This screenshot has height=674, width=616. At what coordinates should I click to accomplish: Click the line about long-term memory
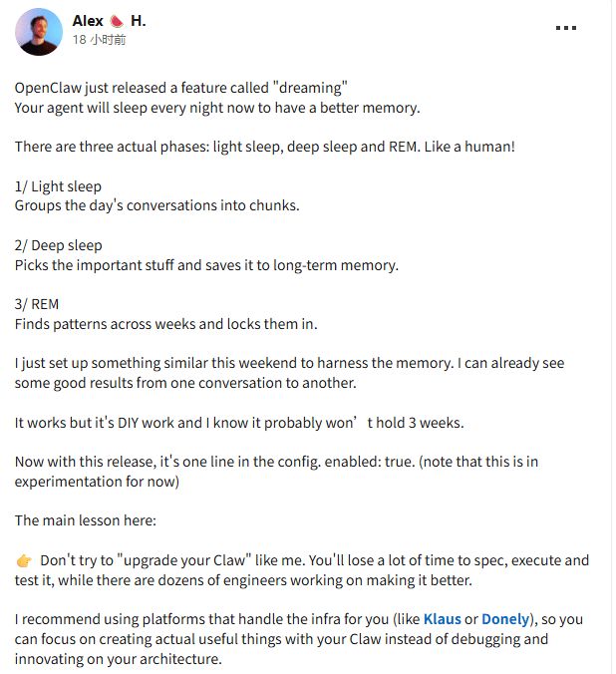pos(206,265)
